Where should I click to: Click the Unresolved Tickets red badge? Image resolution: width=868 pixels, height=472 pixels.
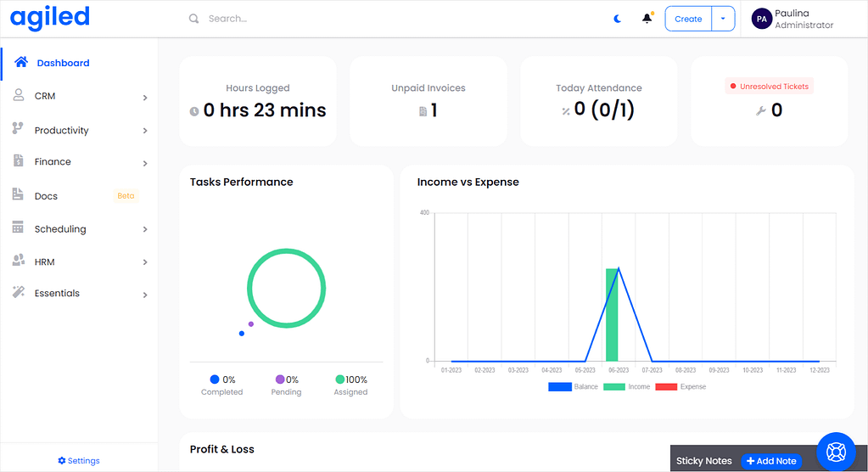click(x=770, y=87)
